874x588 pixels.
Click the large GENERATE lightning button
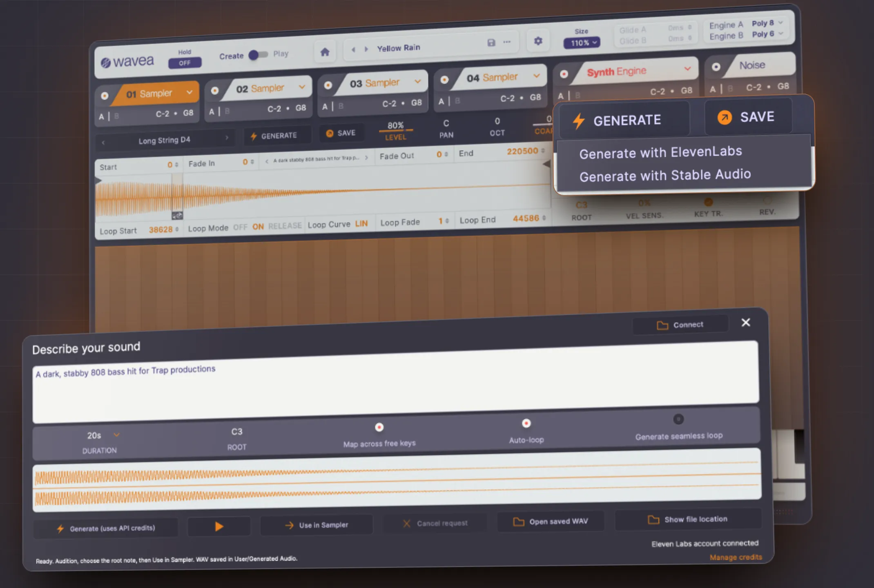(624, 120)
